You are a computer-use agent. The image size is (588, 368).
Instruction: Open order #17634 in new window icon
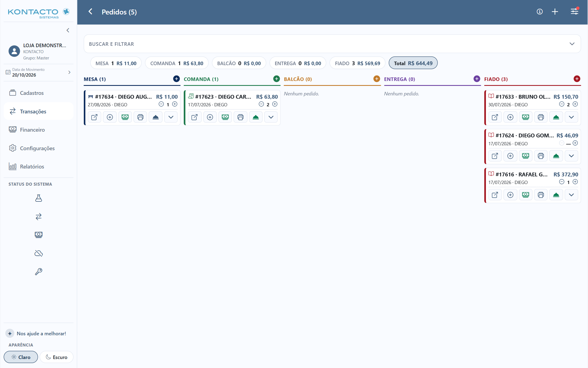(x=94, y=117)
